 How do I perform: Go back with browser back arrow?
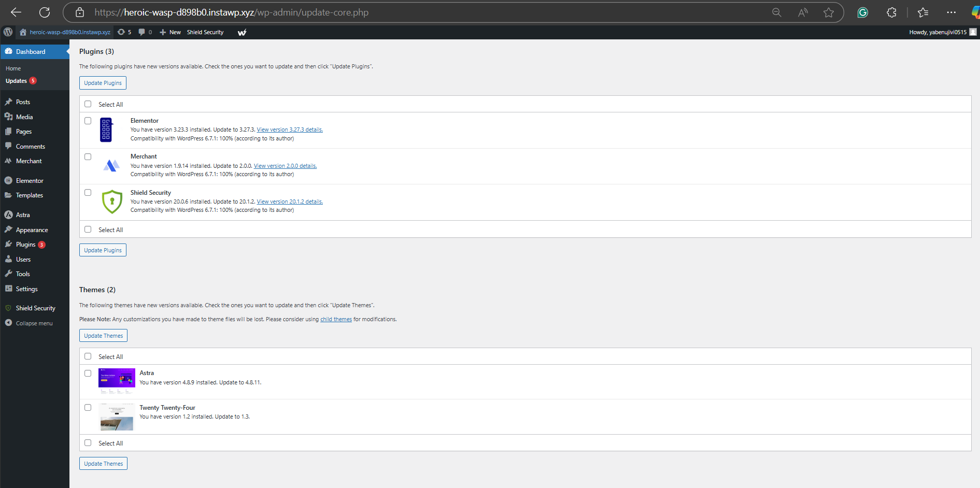pyautogui.click(x=16, y=12)
